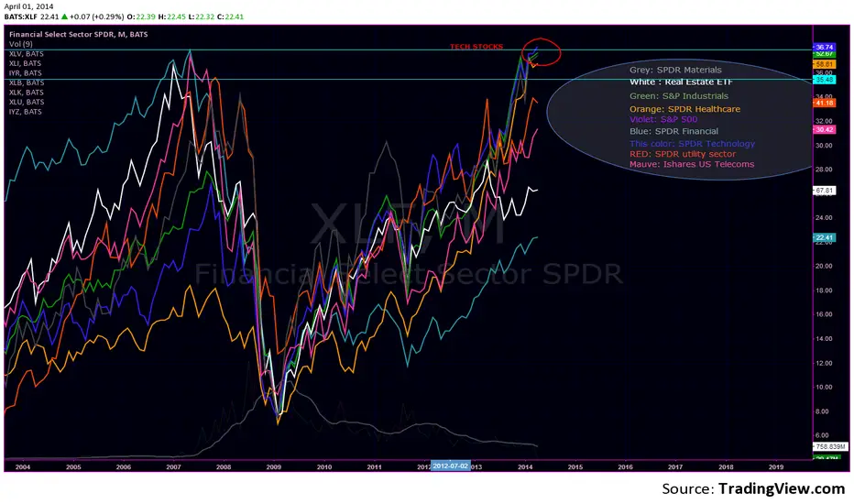Click the 'Orange: SPDR Healthcare' legend line
Viewport: 854px width, 504px height.
(x=684, y=109)
